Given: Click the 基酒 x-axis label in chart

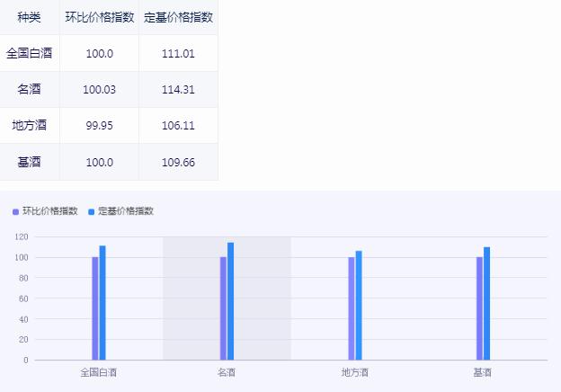Looking at the screenshot, I should coord(483,372).
